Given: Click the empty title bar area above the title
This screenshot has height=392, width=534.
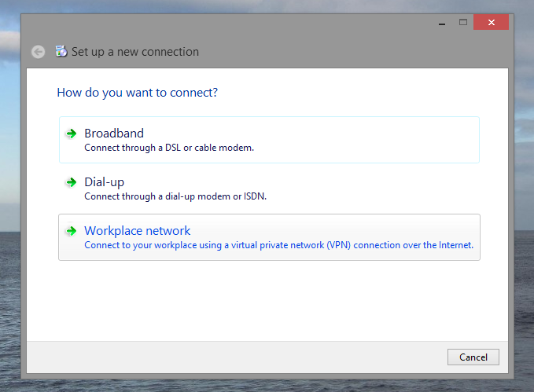Looking at the screenshot, I should [236, 24].
